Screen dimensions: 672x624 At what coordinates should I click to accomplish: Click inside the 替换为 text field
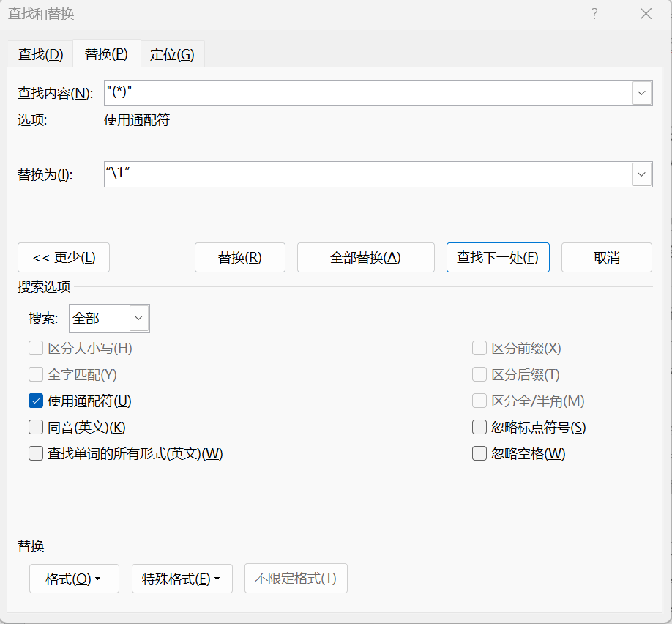coord(366,174)
